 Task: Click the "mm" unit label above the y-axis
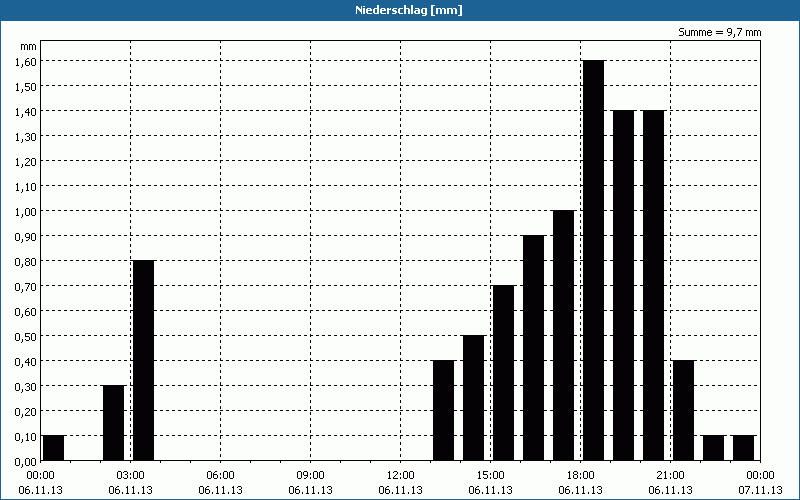[x=28, y=46]
